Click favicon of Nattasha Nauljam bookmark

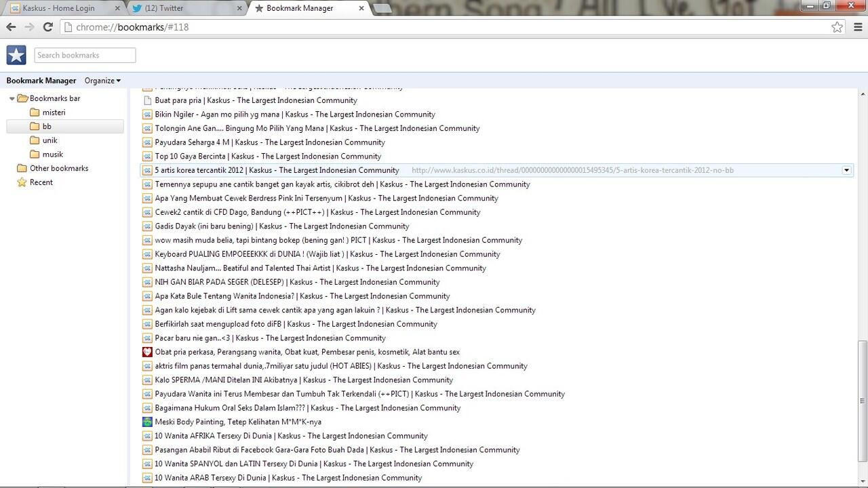tap(147, 268)
